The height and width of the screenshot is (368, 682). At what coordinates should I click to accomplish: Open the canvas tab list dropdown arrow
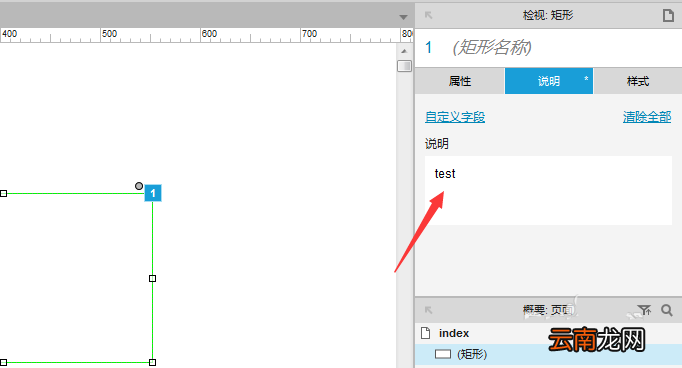tap(403, 17)
